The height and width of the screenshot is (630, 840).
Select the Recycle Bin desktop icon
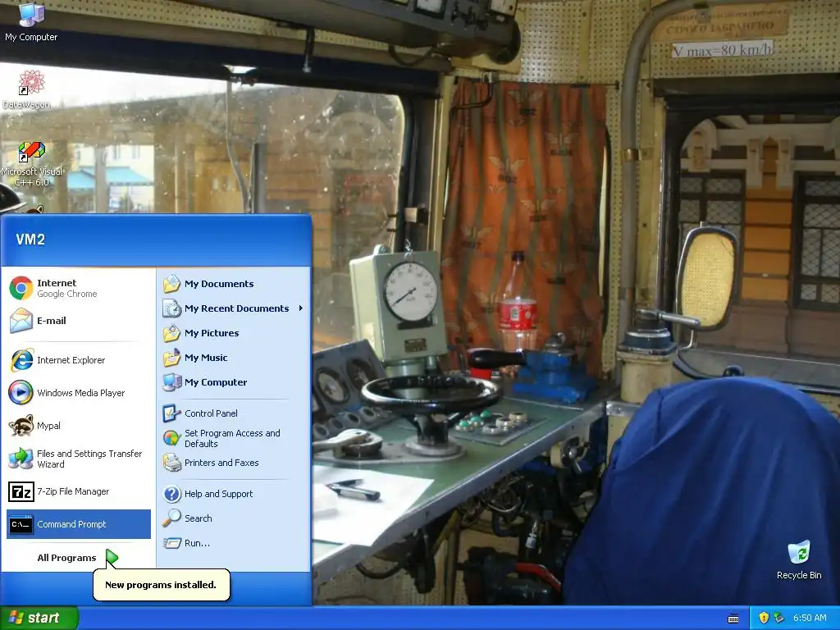(799, 559)
